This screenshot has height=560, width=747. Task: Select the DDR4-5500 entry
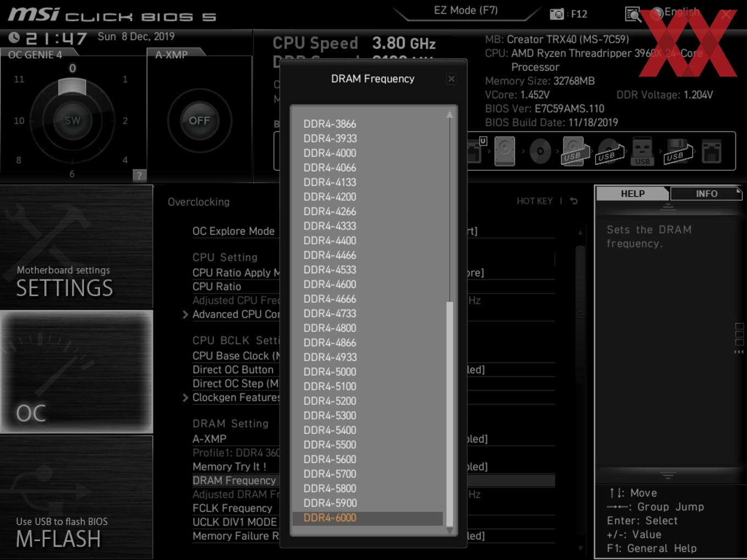(x=330, y=445)
